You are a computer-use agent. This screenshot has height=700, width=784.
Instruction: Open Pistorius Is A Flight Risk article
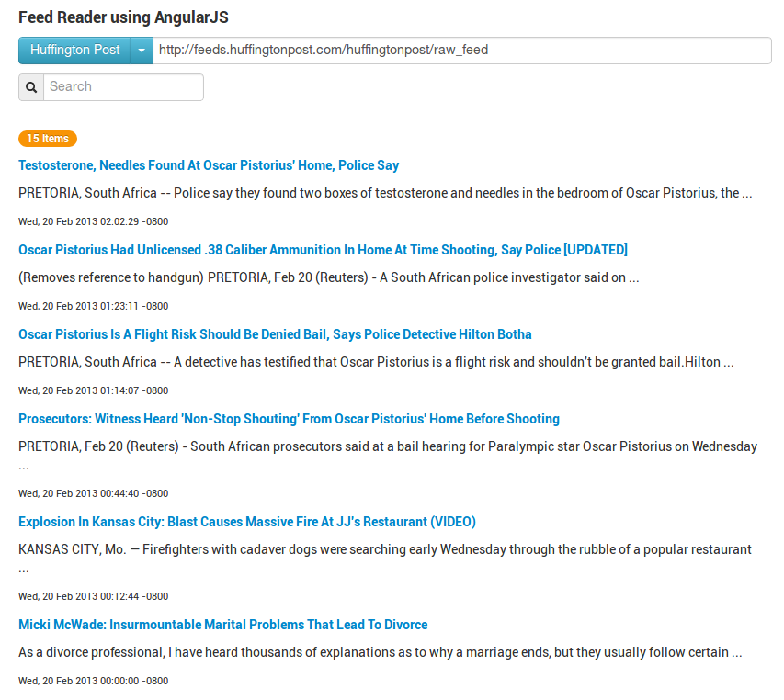(x=275, y=334)
